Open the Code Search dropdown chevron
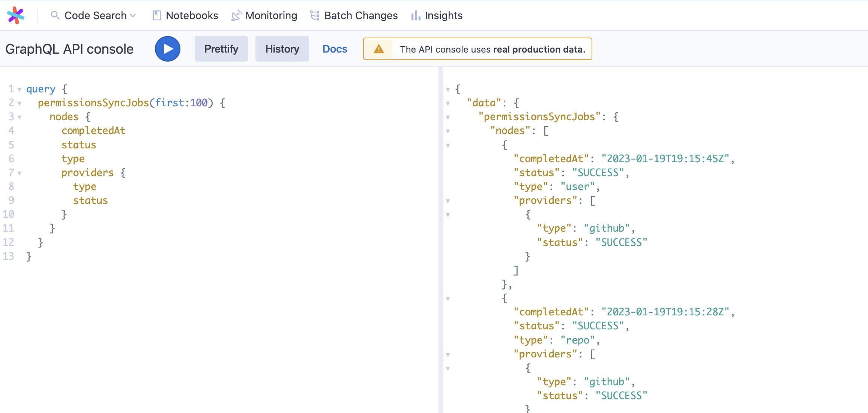 133,16
